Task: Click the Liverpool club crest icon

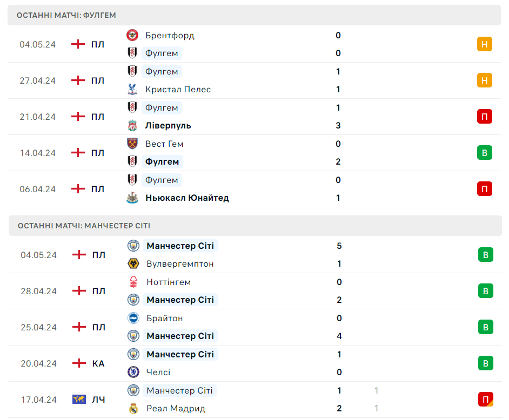Action: pyautogui.click(x=132, y=125)
